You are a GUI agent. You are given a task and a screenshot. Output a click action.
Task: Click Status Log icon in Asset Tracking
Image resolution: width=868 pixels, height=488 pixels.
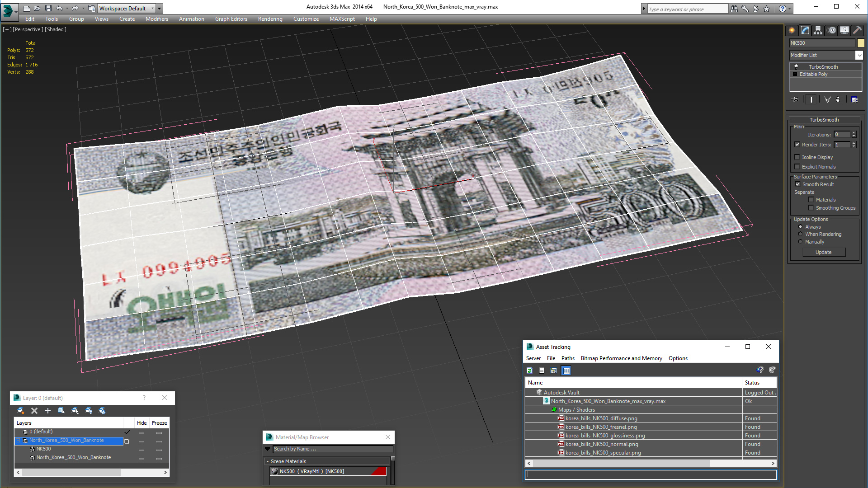click(x=542, y=371)
